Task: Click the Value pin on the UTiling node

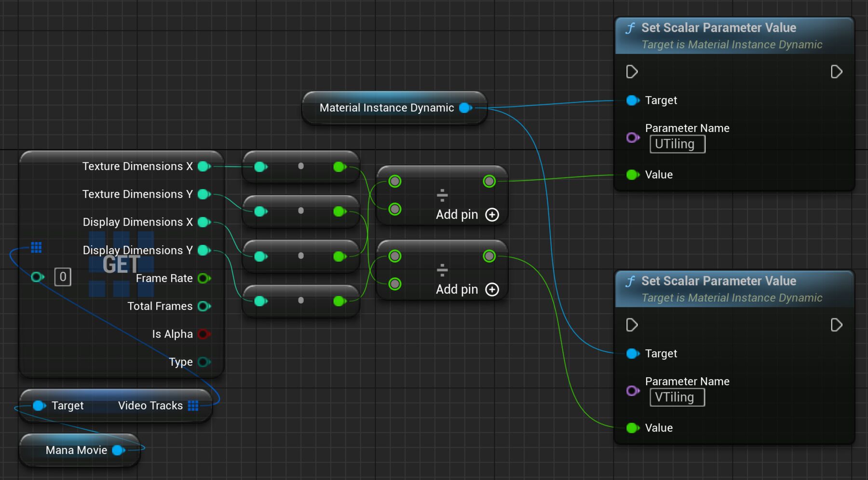Action: pyautogui.click(x=632, y=175)
